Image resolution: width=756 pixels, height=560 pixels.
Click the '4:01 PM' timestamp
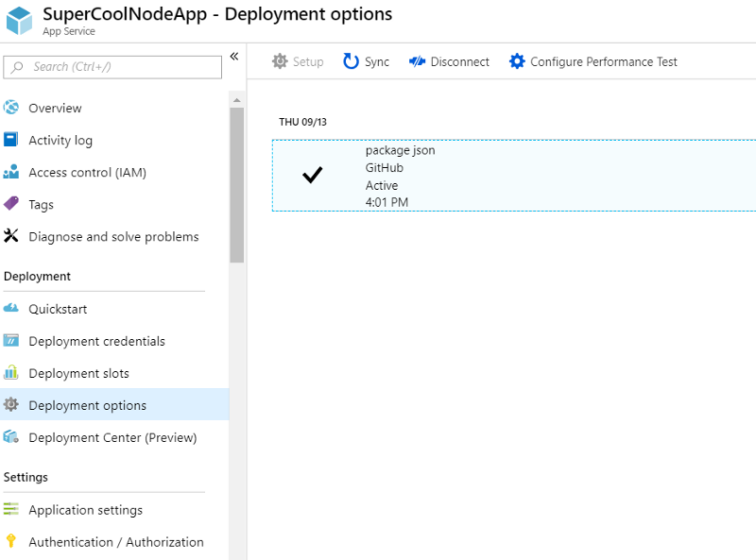point(387,202)
